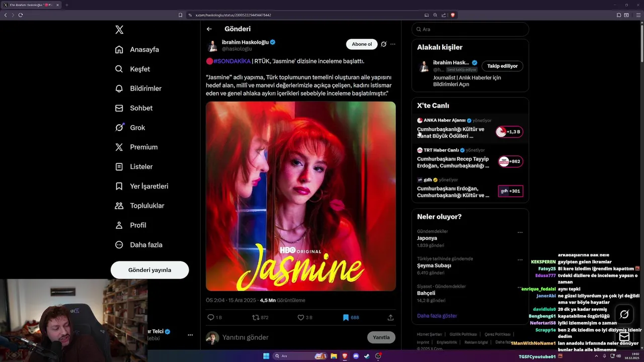Click browser back arrow
The height and width of the screenshot is (362, 644).
(6, 15)
